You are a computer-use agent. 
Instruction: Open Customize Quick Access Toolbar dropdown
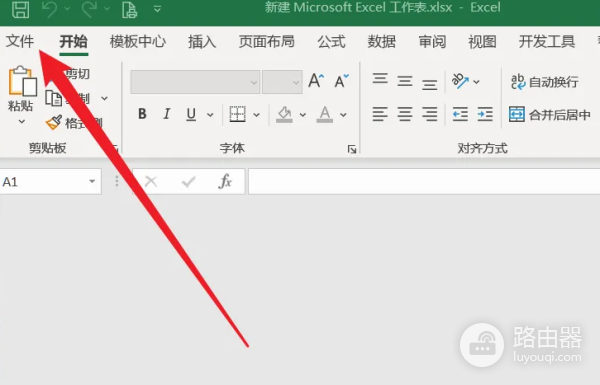tap(157, 9)
